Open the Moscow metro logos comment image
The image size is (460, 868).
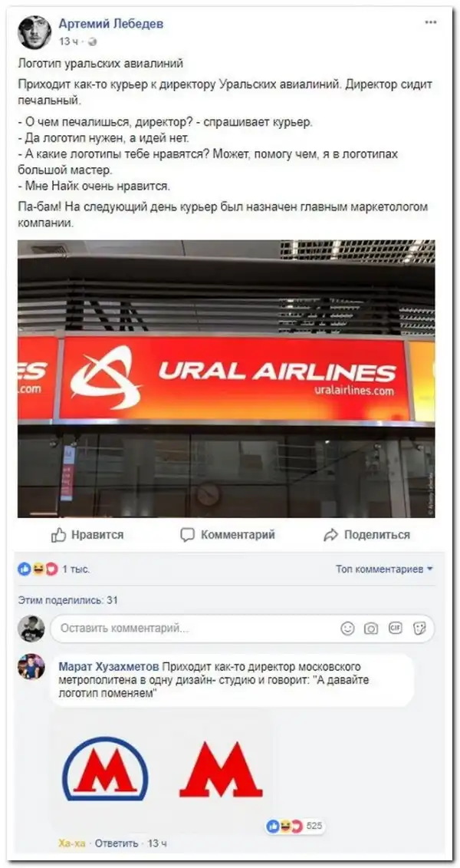tap(163, 770)
